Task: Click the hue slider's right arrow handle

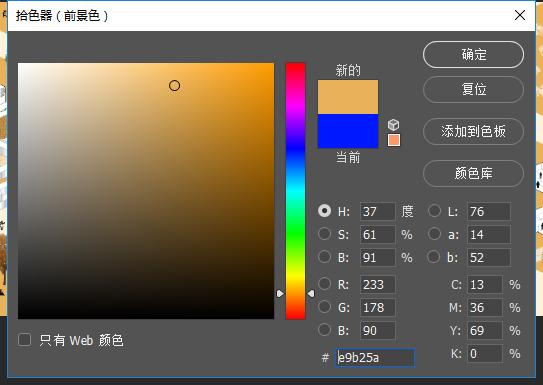Action: tap(311, 294)
